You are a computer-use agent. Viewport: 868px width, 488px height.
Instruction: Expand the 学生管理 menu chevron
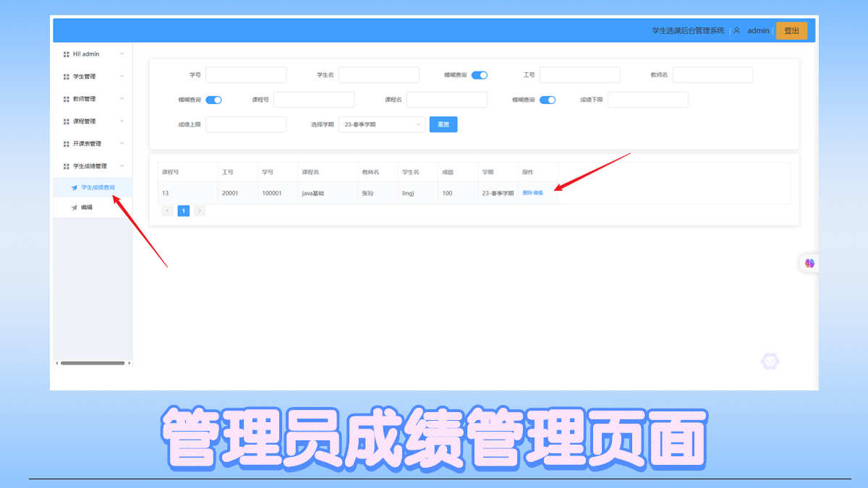(x=122, y=77)
